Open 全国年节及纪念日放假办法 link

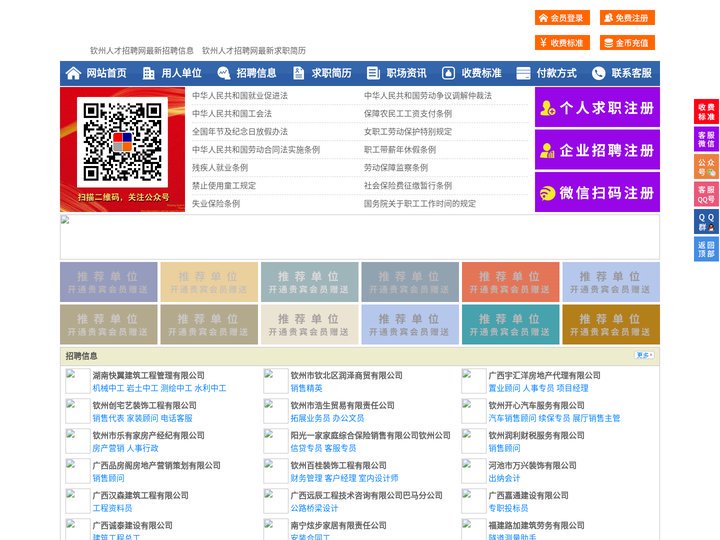pyautogui.click(x=240, y=131)
